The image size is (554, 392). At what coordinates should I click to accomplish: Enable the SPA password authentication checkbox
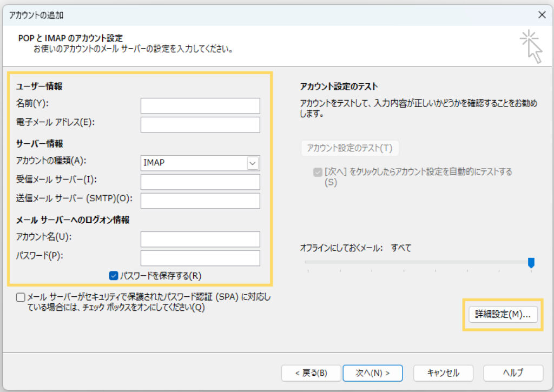tap(21, 297)
